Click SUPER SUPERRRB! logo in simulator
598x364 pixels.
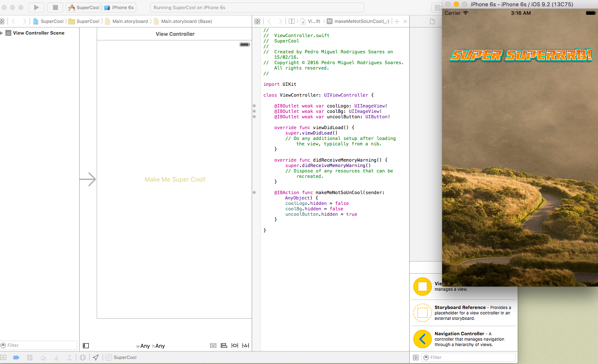521,55
